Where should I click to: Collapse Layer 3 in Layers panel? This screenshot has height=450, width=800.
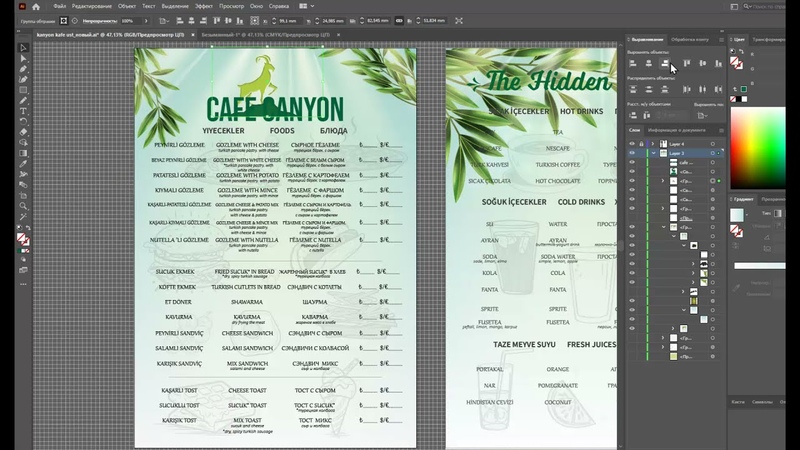(x=653, y=153)
